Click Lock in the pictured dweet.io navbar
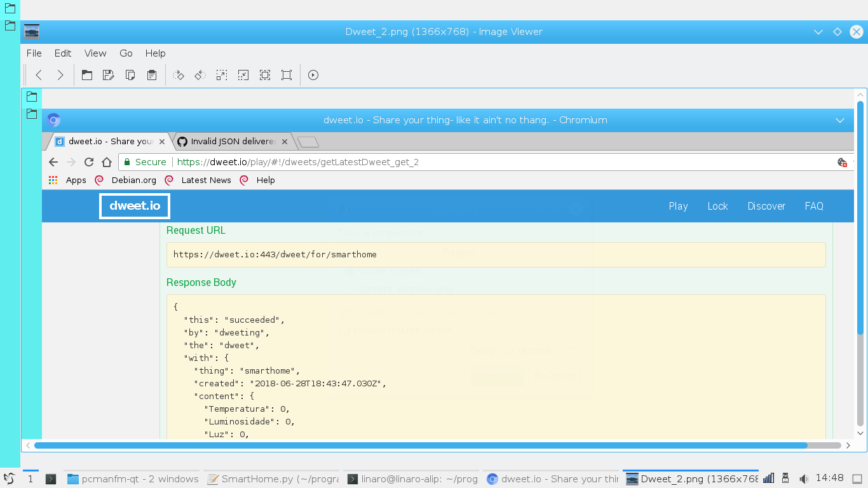 (x=717, y=206)
